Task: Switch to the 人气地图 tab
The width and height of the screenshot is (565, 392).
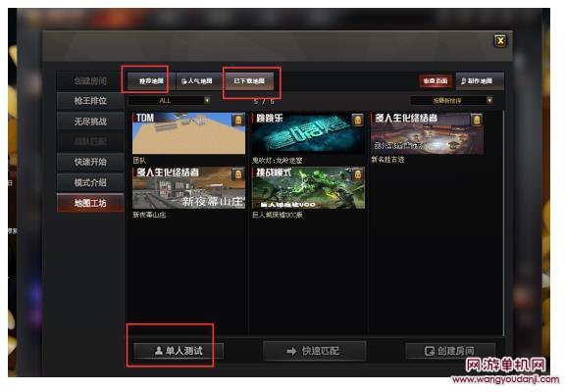Action: click(x=197, y=81)
